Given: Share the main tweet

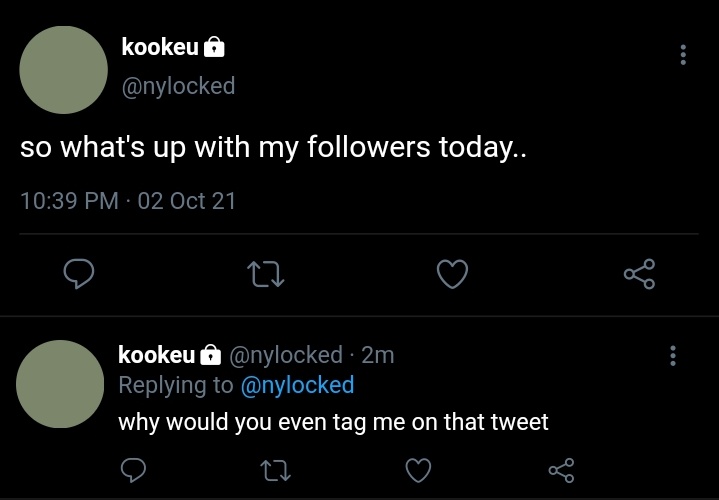Looking at the screenshot, I should [639, 274].
